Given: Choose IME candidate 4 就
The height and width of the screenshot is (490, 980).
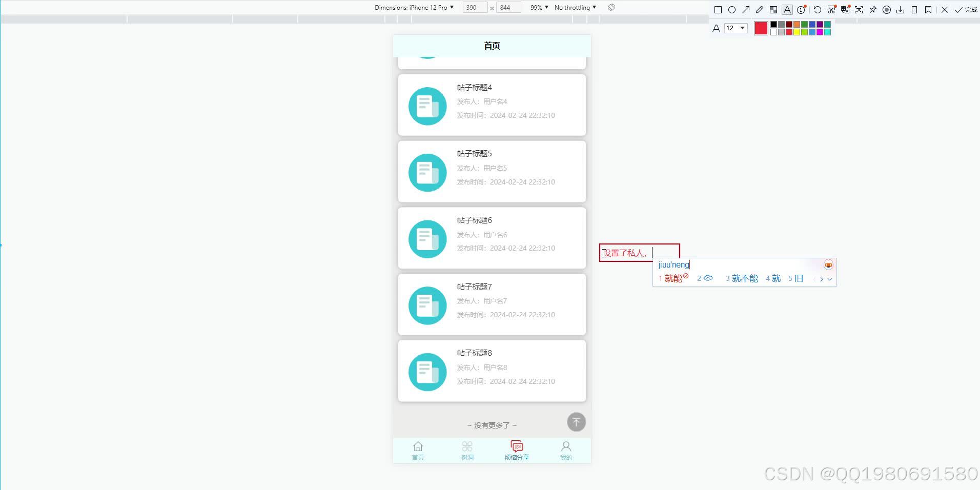Looking at the screenshot, I should pyautogui.click(x=773, y=278).
